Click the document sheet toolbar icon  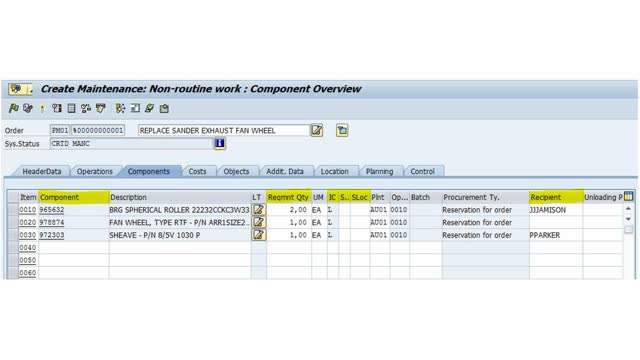(x=71, y=108)
